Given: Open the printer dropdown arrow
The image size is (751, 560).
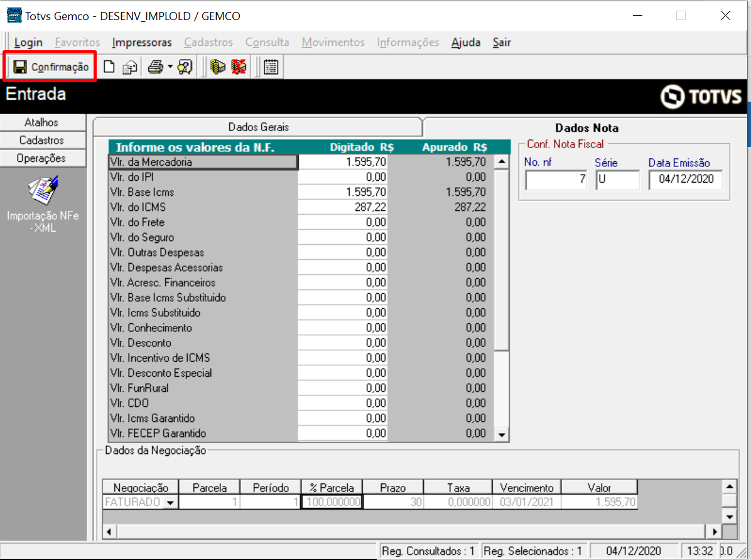Looking at the screenshot, I should coord(170,67).
